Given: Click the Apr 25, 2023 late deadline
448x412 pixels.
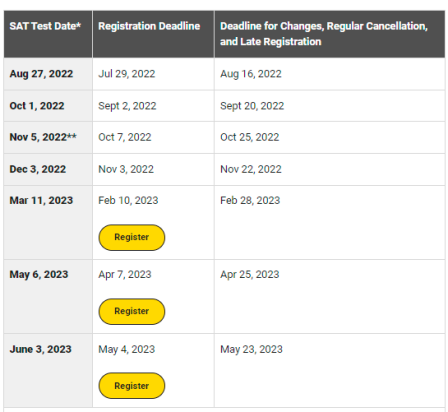Looking at the screenshot, I should point(250,274).
